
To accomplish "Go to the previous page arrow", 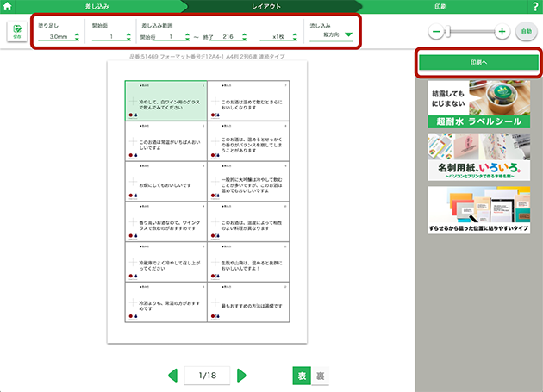I will [172, 375].
